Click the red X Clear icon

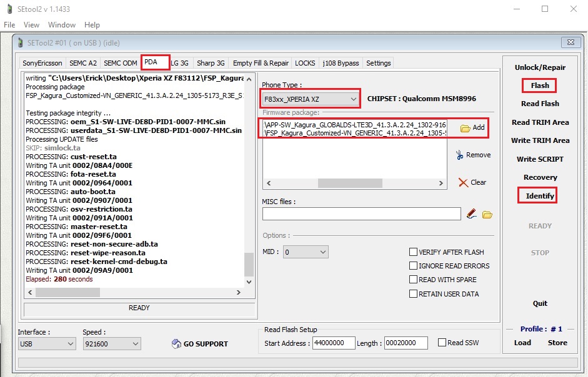pos(463,182)
